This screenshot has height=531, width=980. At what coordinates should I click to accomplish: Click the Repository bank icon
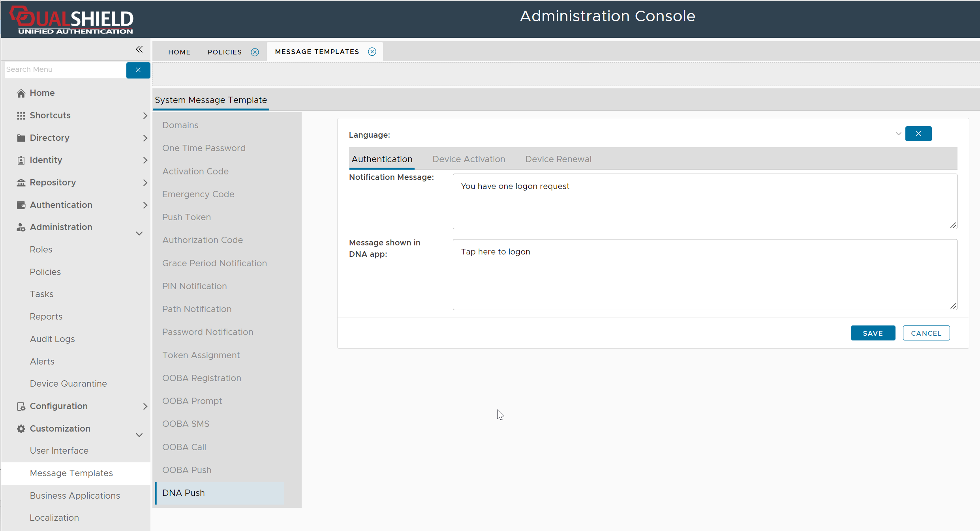point(21,183)
